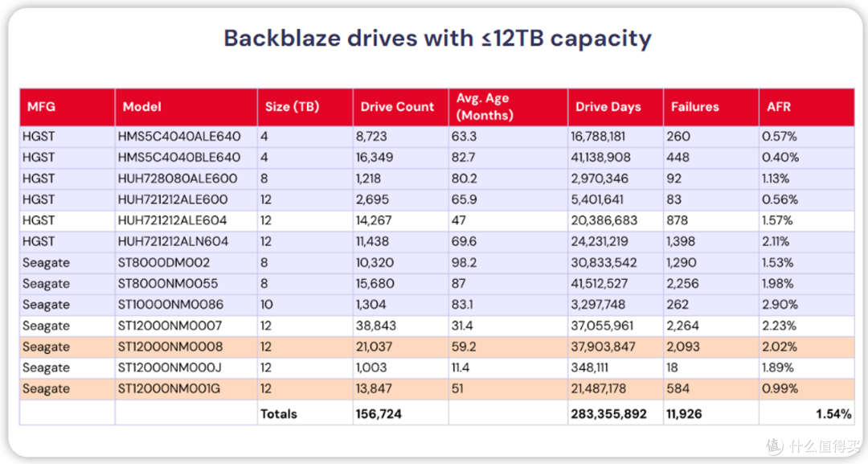Click AFR value 0.57%
868x464 pixels.
point(780,136)
